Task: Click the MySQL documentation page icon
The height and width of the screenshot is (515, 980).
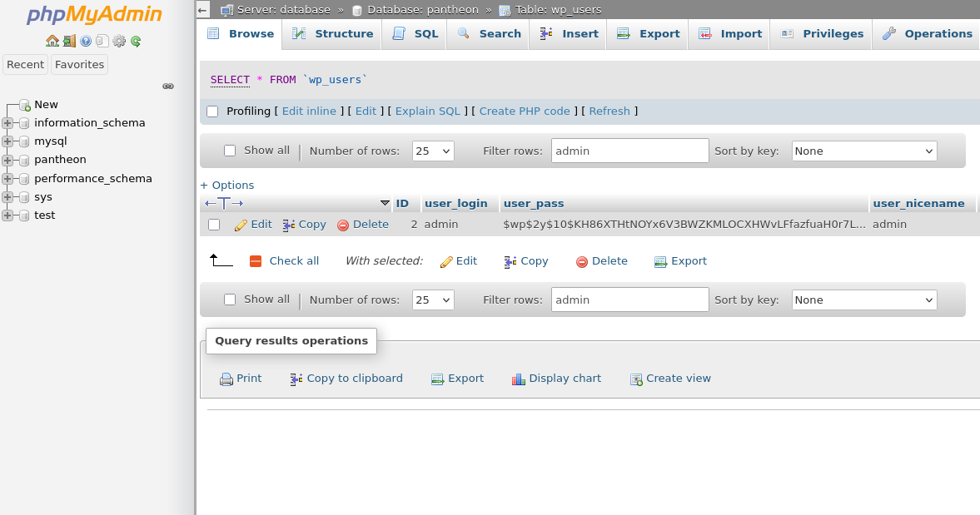Action: pos(102,42)
